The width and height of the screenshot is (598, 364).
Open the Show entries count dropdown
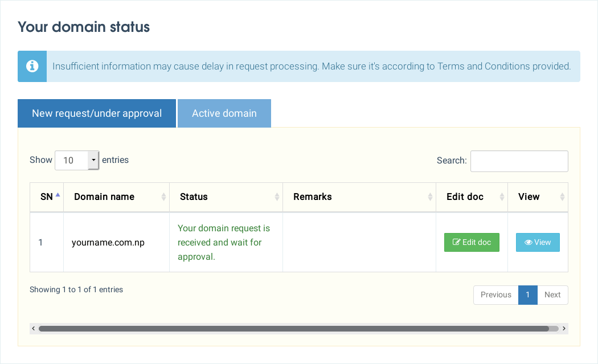77,161
